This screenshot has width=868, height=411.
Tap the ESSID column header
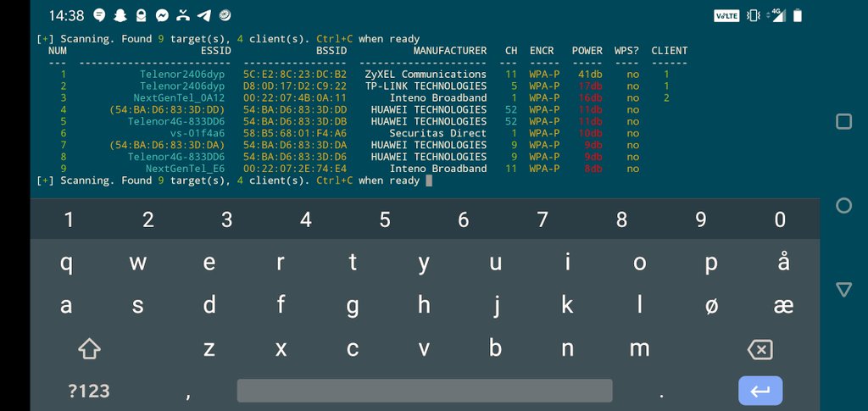point(216,50)
